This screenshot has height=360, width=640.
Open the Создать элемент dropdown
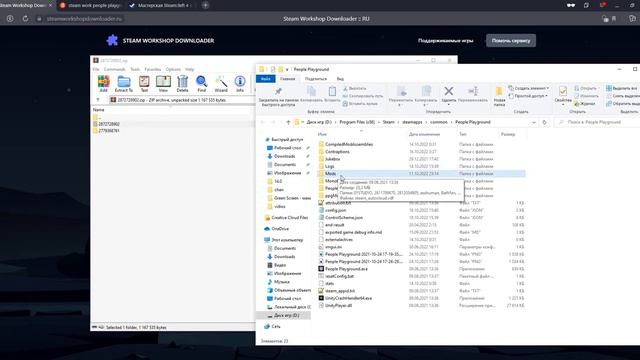pyautogui.click(x=529, y=88)
